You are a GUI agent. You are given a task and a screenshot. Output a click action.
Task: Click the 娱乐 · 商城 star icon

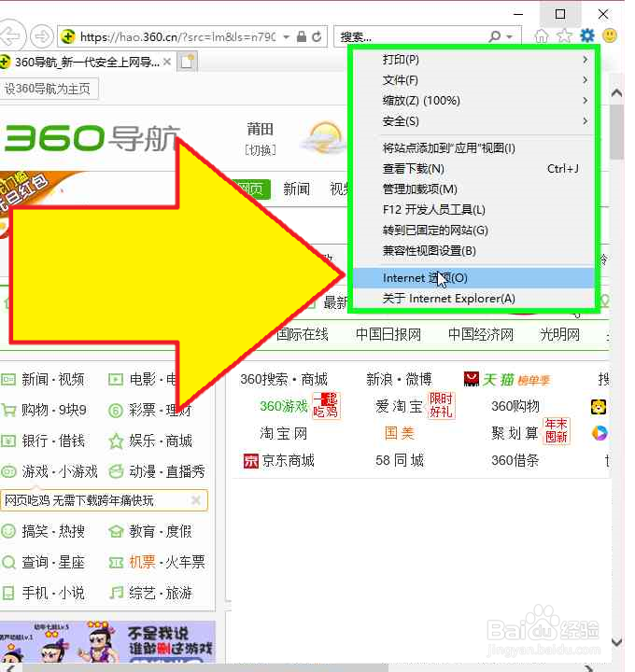click(116, 441)
